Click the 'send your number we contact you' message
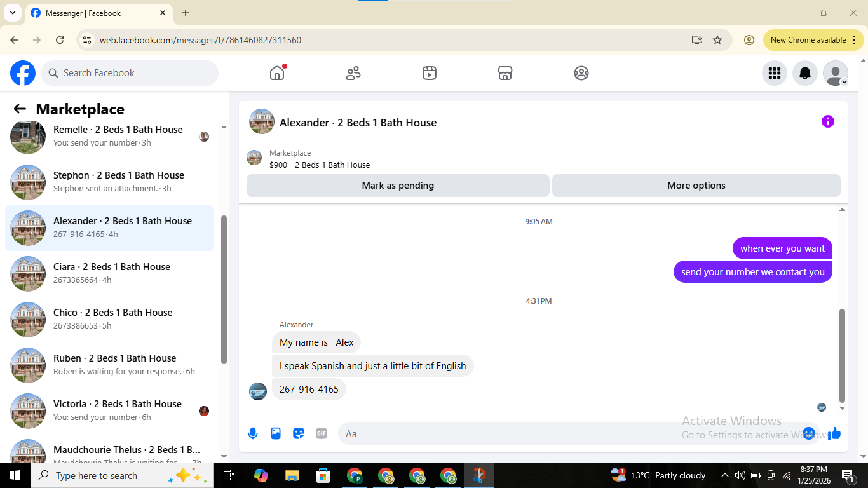This screenshot has width=868, height=488. point(753,272)
